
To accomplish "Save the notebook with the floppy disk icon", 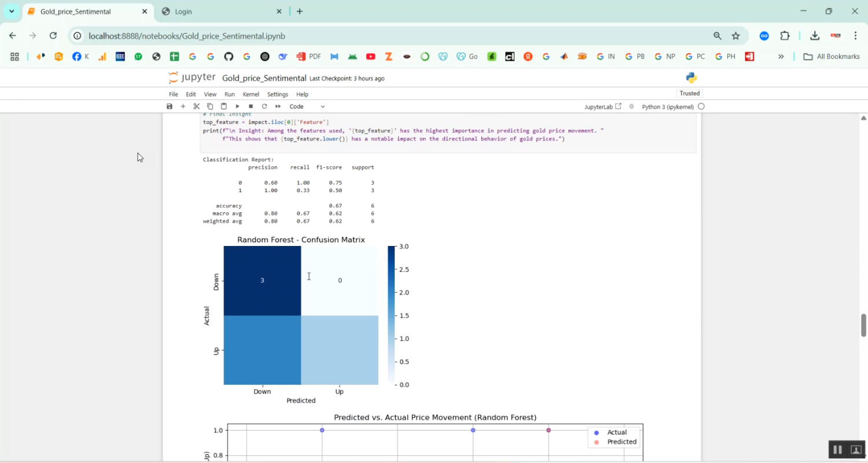I will tap(170, 106).
